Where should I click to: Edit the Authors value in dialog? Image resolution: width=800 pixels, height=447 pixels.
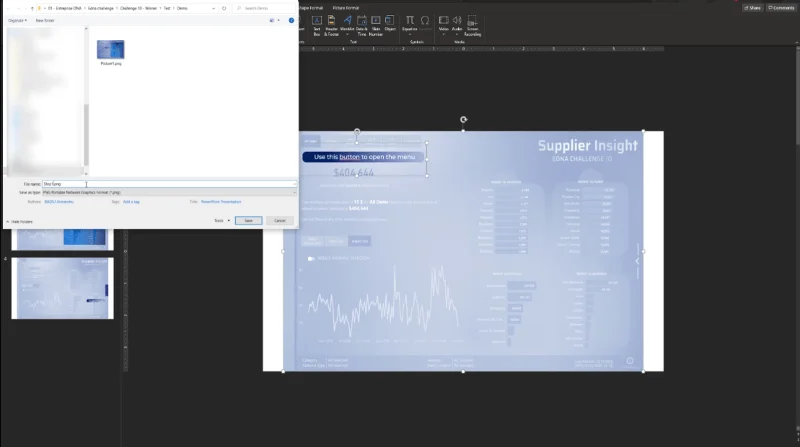[59, 202]
